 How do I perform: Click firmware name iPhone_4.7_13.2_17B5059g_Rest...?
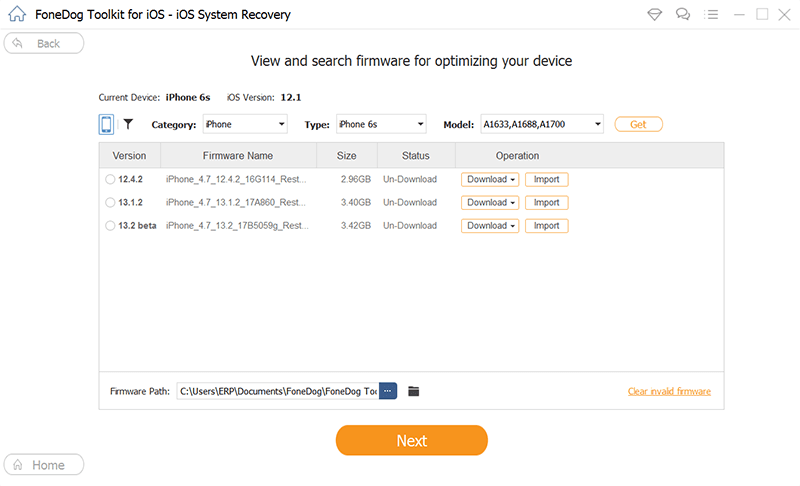(237, 225)
